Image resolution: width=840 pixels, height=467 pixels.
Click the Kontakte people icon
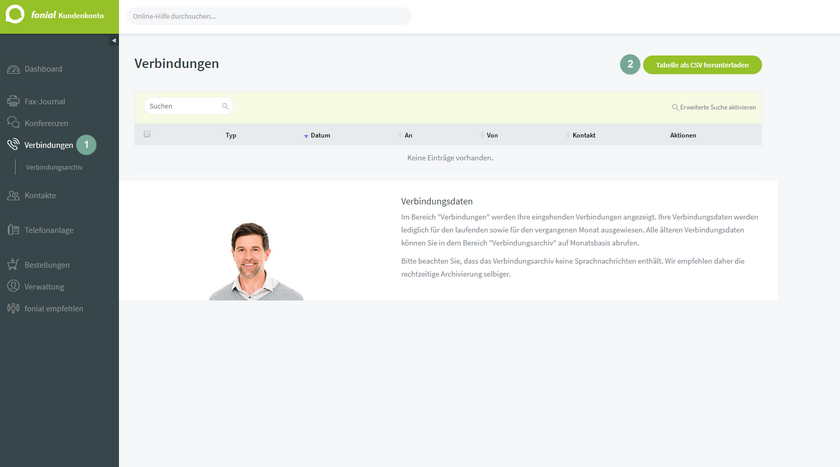13,195
